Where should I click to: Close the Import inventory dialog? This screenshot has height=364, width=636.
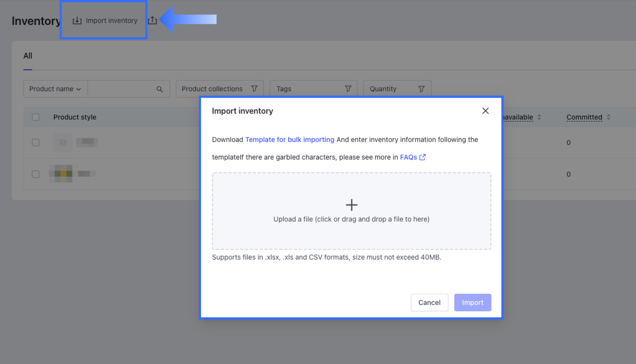485,111
